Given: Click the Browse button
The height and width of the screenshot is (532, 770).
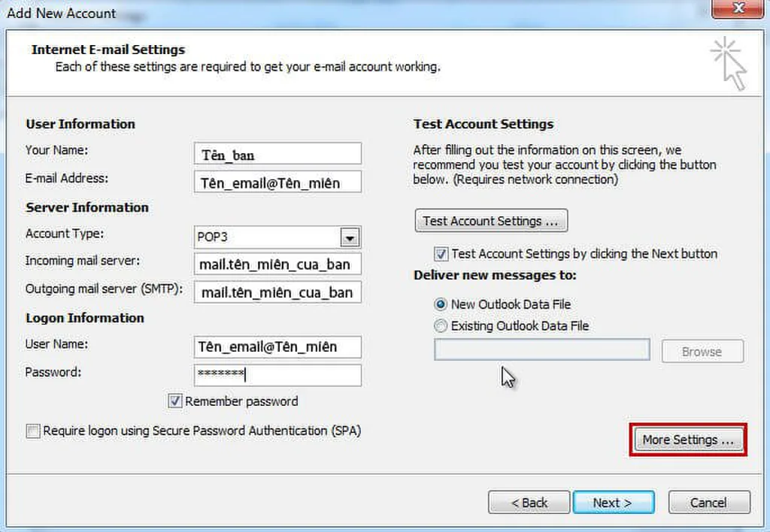Looking at the screenshot, I should [x=702, y=352].
